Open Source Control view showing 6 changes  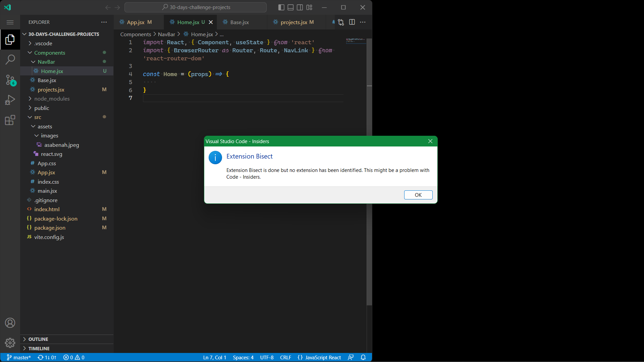point(10,80)
